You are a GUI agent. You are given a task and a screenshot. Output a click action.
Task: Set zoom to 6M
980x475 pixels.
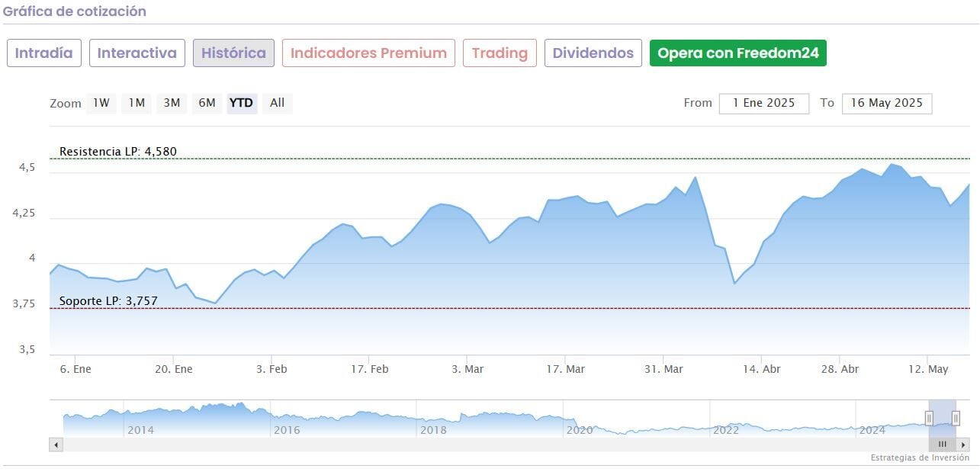click(x=207, y=103)
